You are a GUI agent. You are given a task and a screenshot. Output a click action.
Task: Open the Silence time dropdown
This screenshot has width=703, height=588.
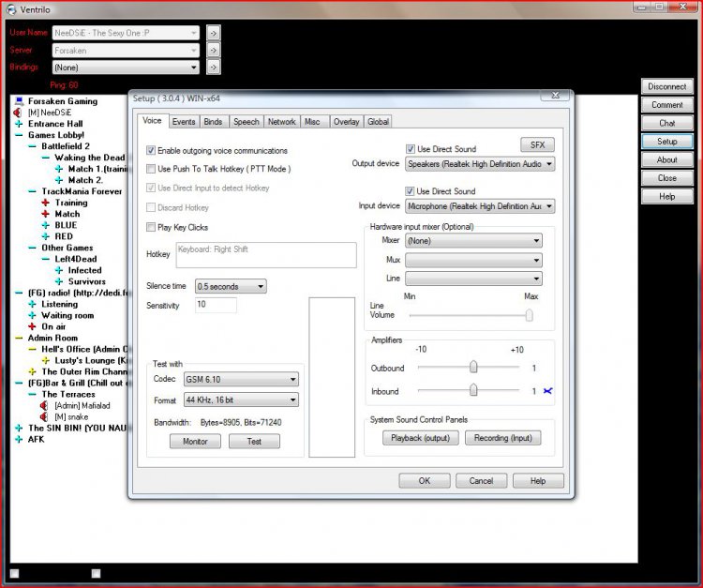pos(231,286)
